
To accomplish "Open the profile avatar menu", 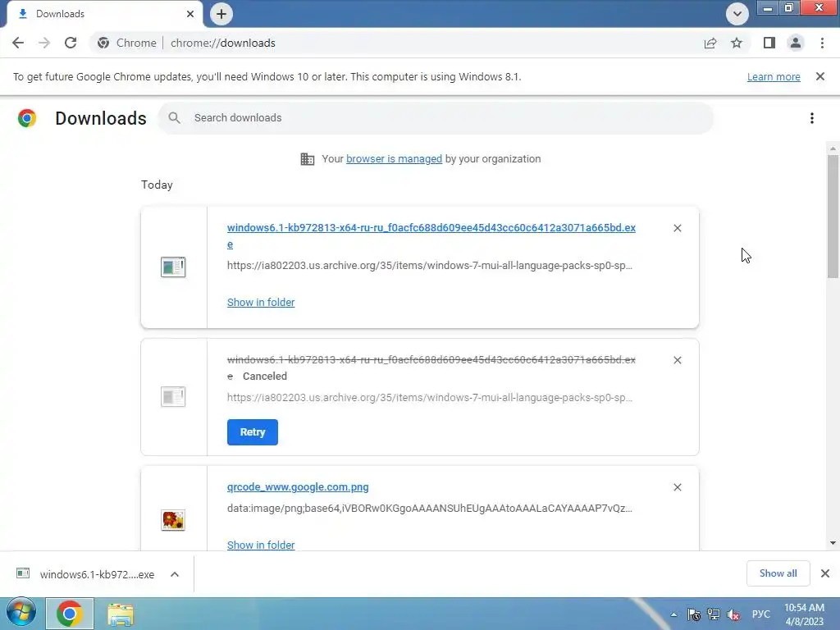I will 796,43.
